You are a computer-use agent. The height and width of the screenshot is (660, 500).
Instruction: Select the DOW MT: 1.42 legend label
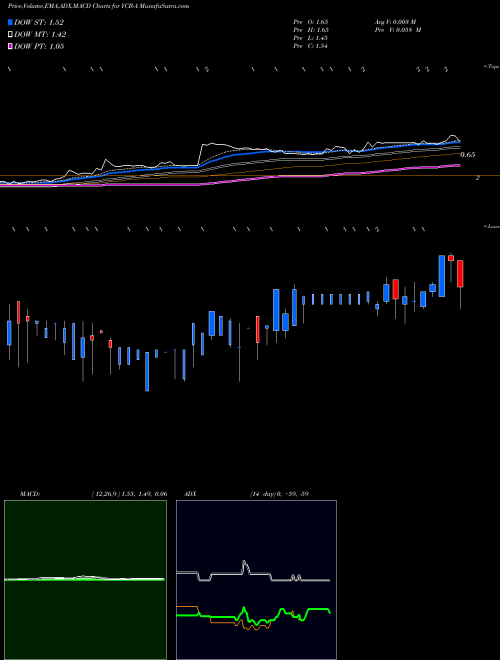[40, 35]
